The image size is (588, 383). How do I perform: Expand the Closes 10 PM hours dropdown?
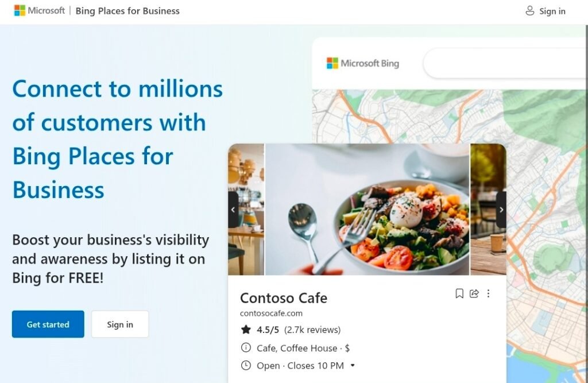coord(353,365)
